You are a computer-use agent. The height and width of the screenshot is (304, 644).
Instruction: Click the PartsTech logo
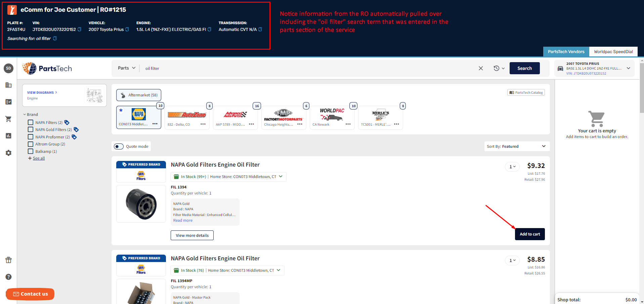click(x=47, y=68)
